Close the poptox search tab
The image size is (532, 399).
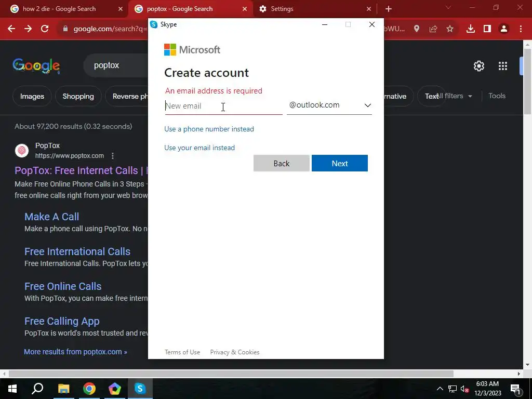click(245, 9)
